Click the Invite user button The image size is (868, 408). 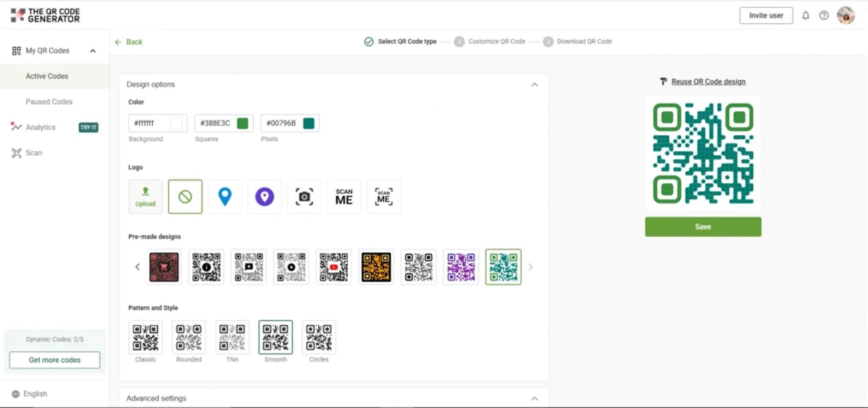click(x=766, y=15)
